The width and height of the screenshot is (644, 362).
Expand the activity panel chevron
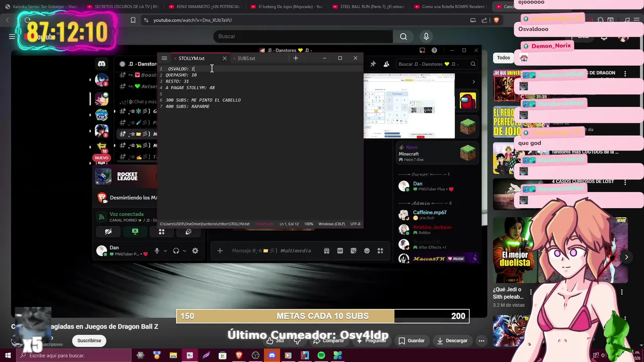tap(473, 81)
